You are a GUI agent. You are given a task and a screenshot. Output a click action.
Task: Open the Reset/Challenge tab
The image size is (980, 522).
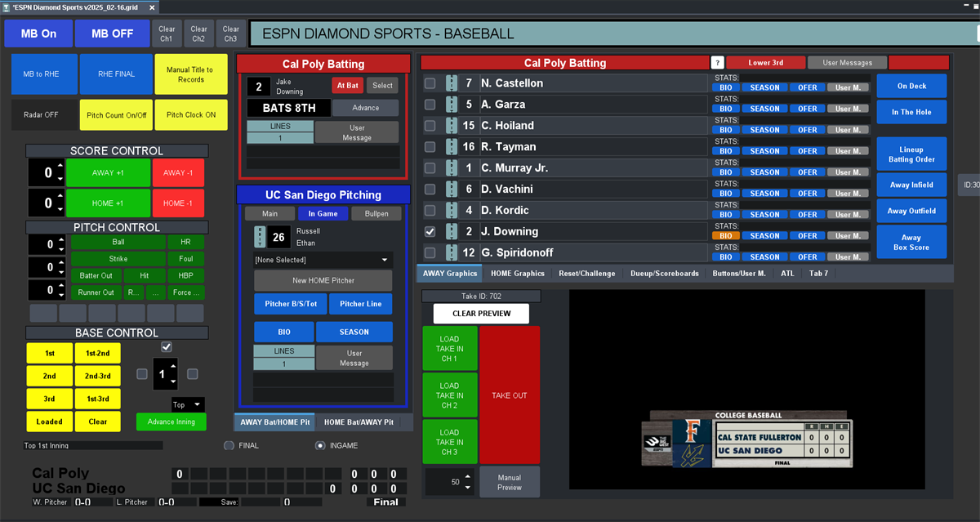(x=586, y=273)
